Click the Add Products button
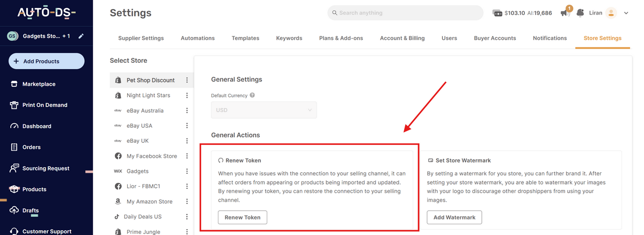The image size is (644, 235). (46, 61)
